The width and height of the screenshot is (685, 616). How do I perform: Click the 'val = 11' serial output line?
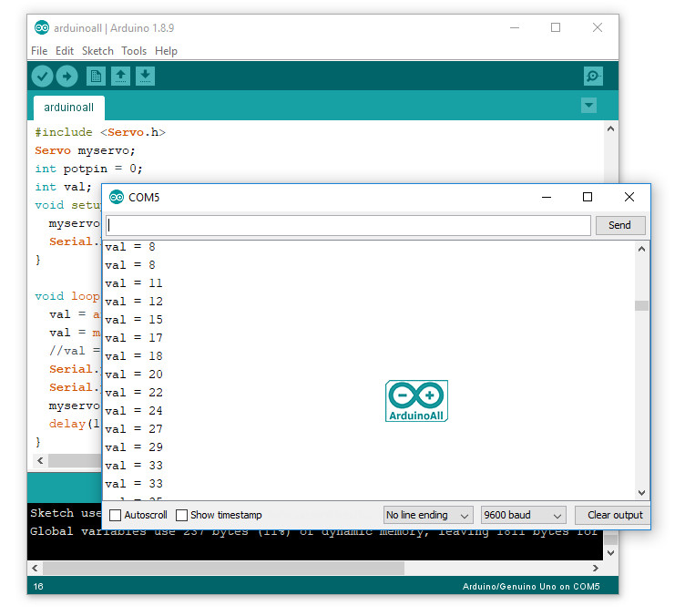click(x=134, y=283)
